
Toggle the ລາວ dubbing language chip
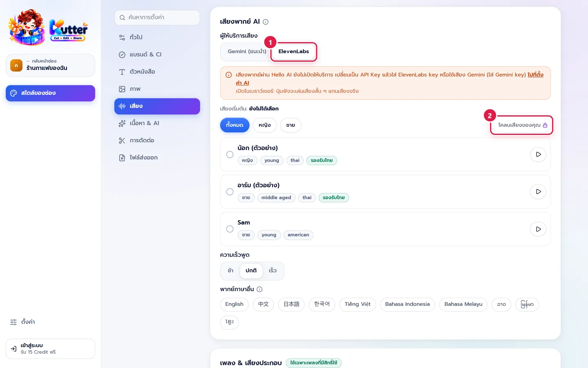point(501,304)
